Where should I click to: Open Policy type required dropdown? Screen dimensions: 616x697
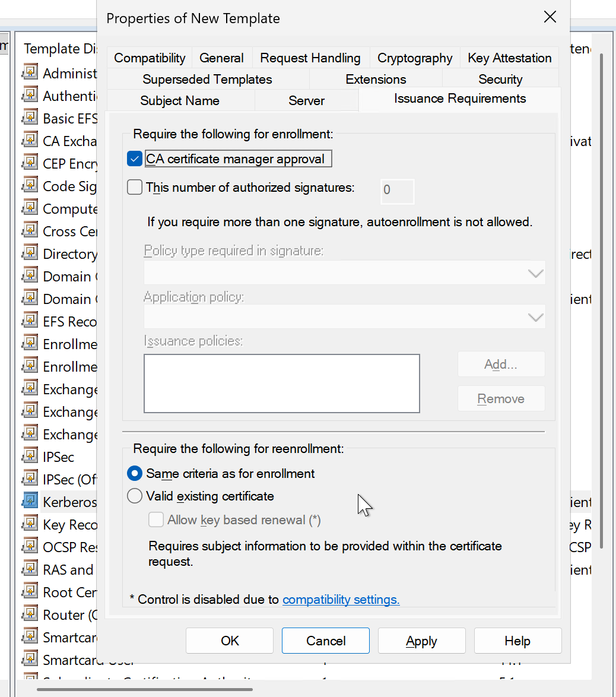point(344,273)
